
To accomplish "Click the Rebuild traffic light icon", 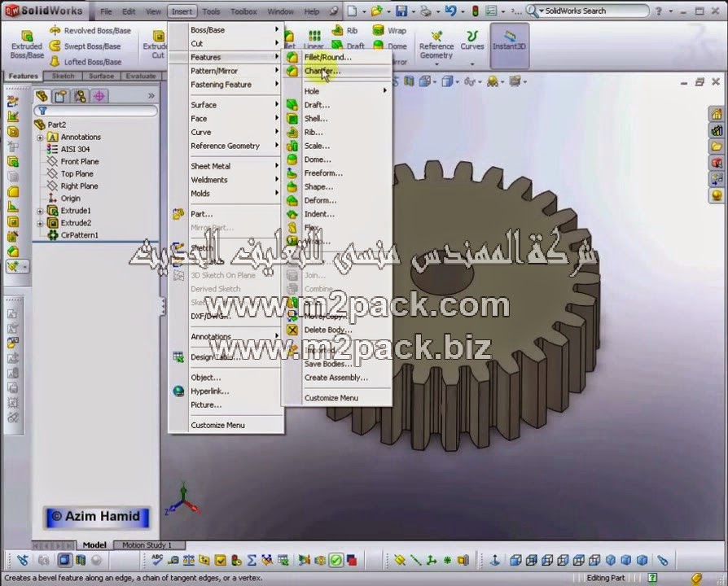I will 475,11.
